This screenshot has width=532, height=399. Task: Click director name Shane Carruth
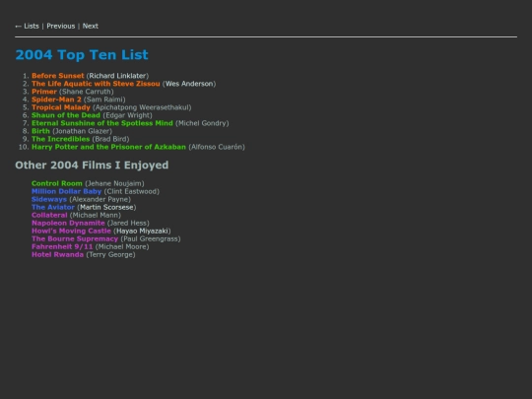(x=86, y=92)
